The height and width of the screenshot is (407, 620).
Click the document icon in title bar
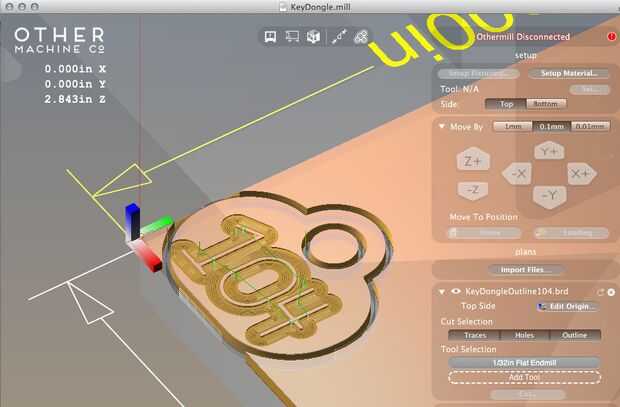[283, 6]
